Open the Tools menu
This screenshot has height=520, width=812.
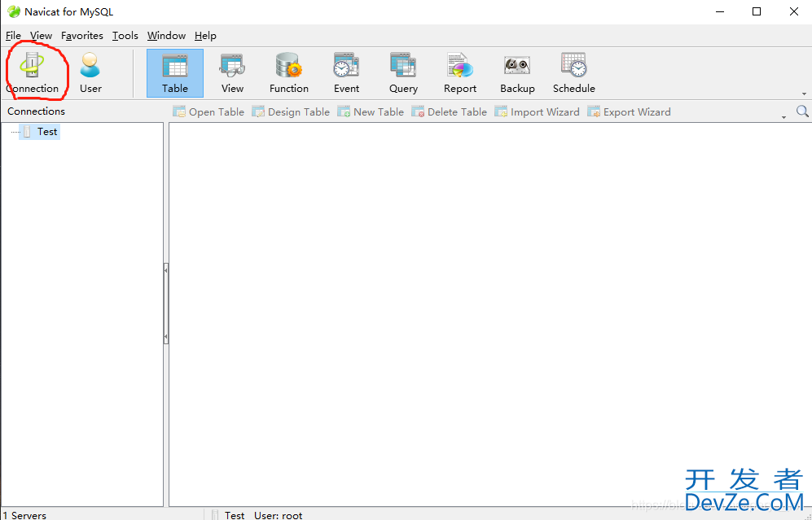point(125,36)
